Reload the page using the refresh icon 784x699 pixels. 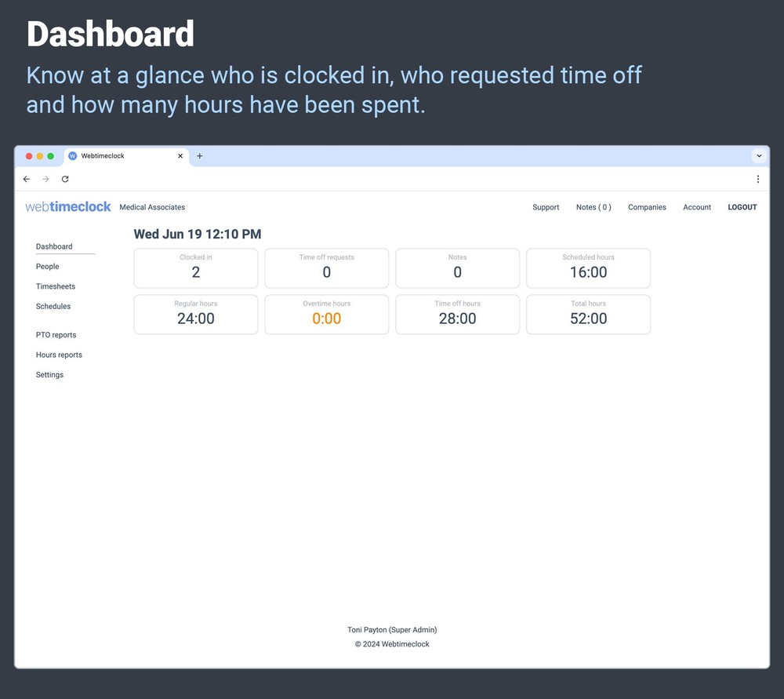65,179
